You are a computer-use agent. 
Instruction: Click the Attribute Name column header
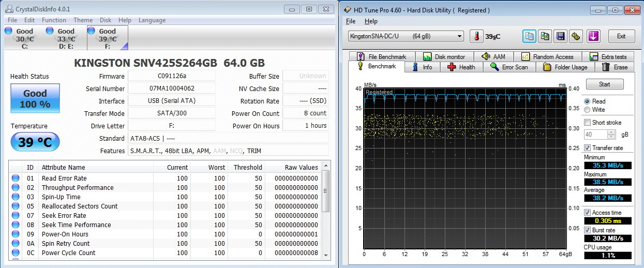[96, 168]
